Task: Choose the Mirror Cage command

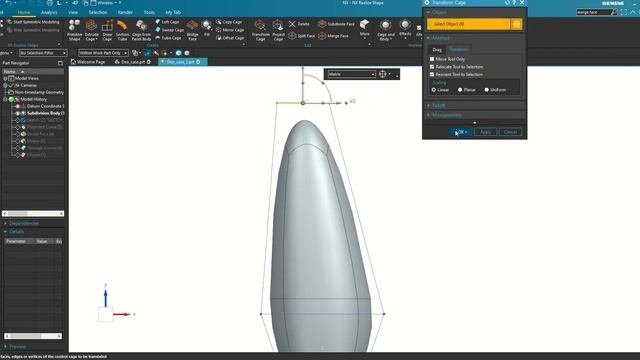Action: click(x=230, y=30)
